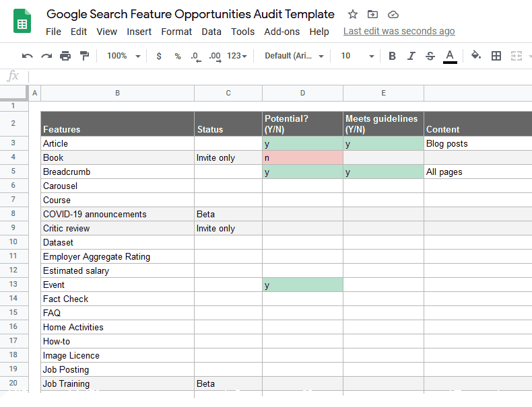Select Beta cell in COVID-19 row
532x407 pixels.
tap(228, 214)
